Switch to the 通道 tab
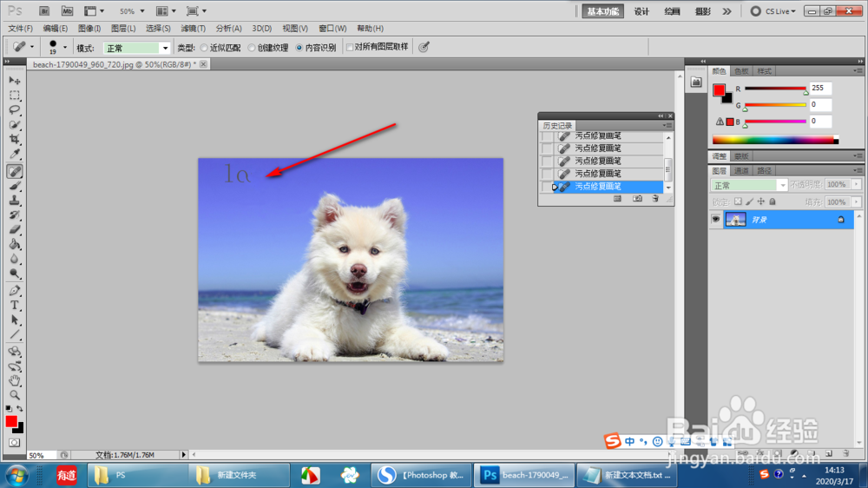868x488 pixels. pos(741,170)
